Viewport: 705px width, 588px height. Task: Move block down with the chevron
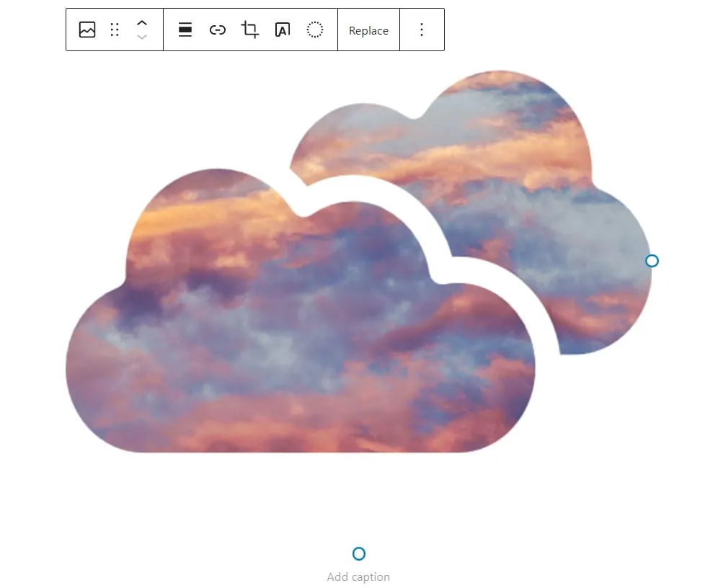142,37
